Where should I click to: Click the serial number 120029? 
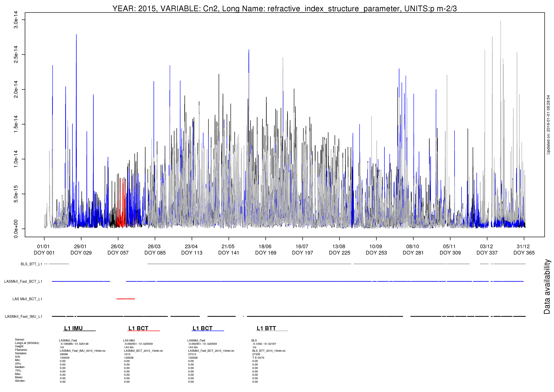(x=65, y=358)
